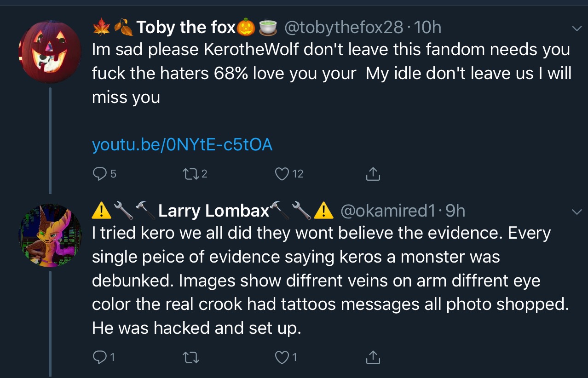The height and width of the screenshot is (378, 588).
Task: Open the pumpkin profile avatar
Action: point(51,52)
